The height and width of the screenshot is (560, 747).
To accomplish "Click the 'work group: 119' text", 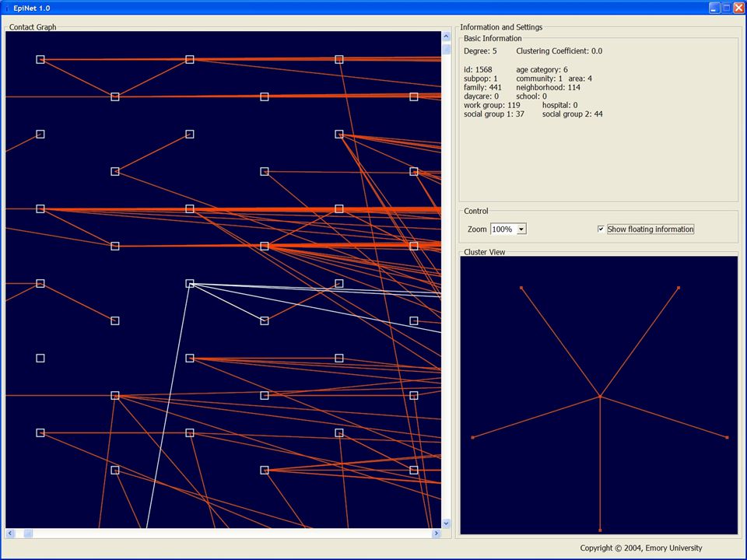I will tap(492, 105).
